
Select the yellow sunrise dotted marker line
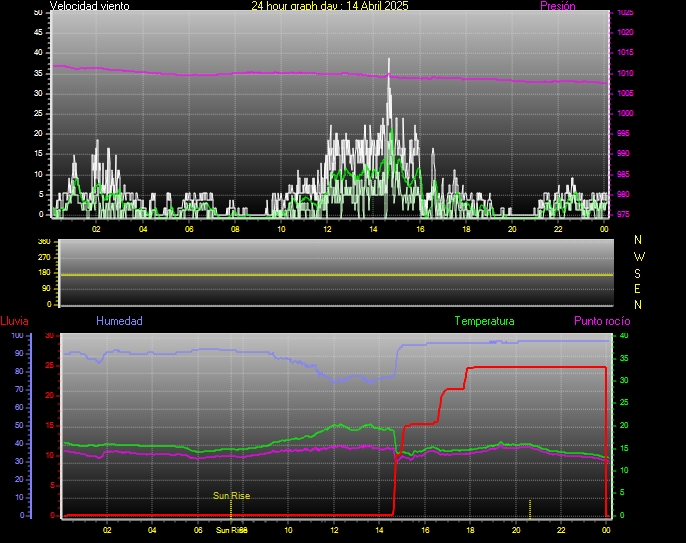coord(231,509)
